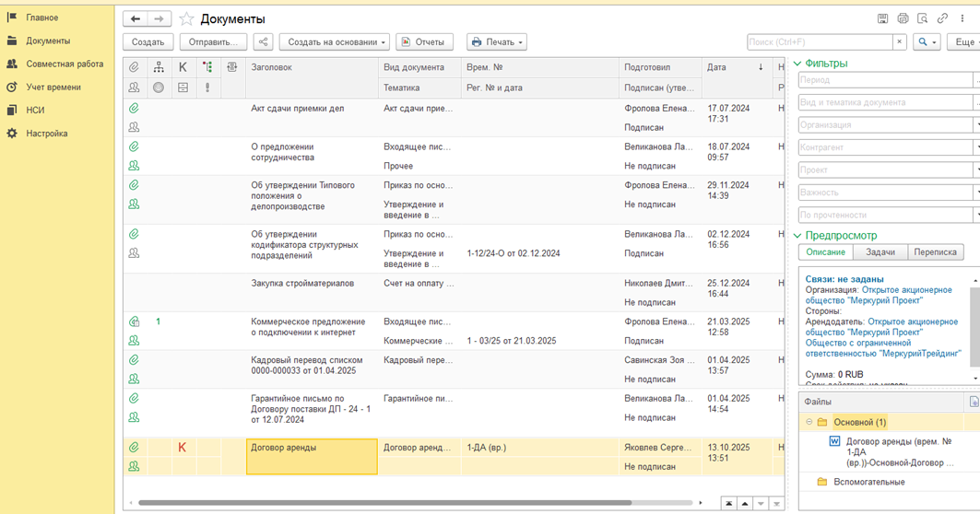Collapse the Основной (1) folder
Screen dimensions: 980x514
tap(809, 422)
